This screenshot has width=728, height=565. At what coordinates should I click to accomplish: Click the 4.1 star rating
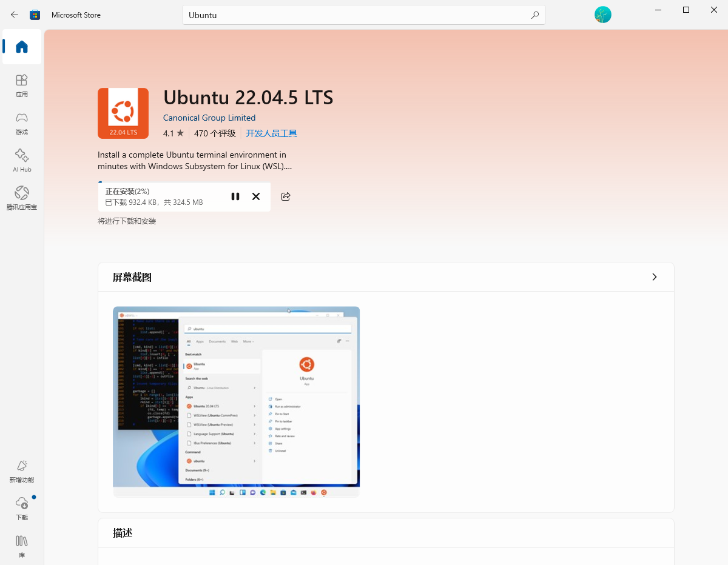pyautogui.click(x=174, y=133)
